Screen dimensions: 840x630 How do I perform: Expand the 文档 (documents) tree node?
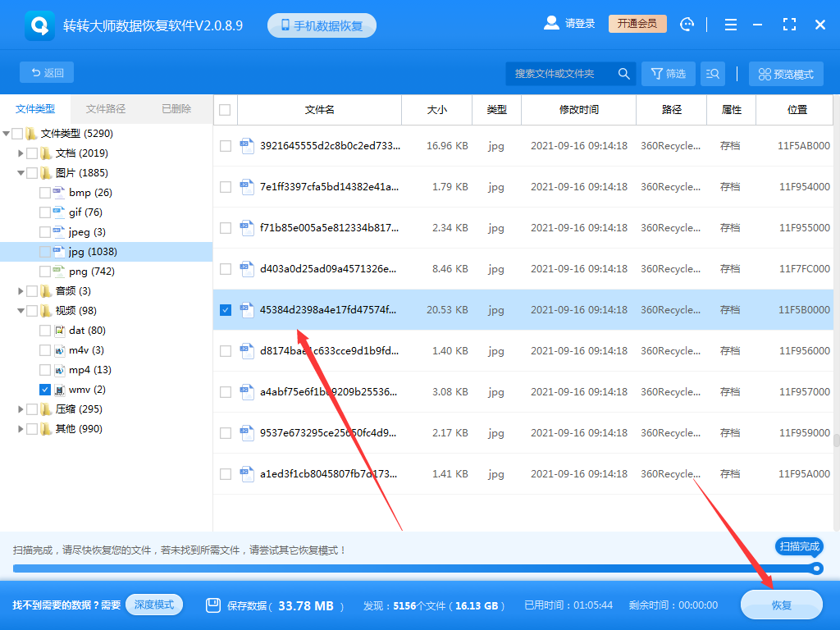tap(21, 153)
